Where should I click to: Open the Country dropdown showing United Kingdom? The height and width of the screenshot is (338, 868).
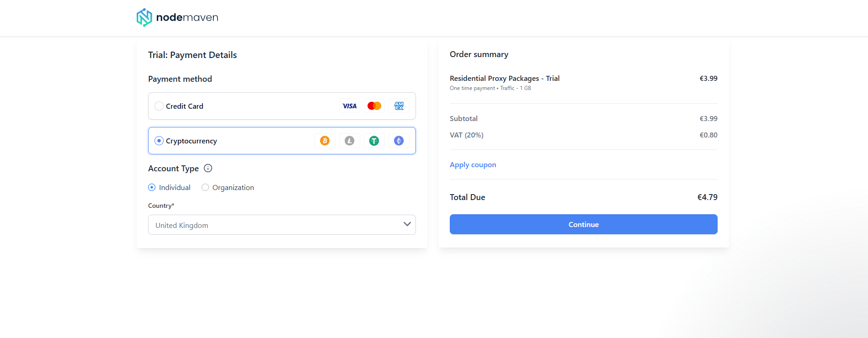pos(274,225)
